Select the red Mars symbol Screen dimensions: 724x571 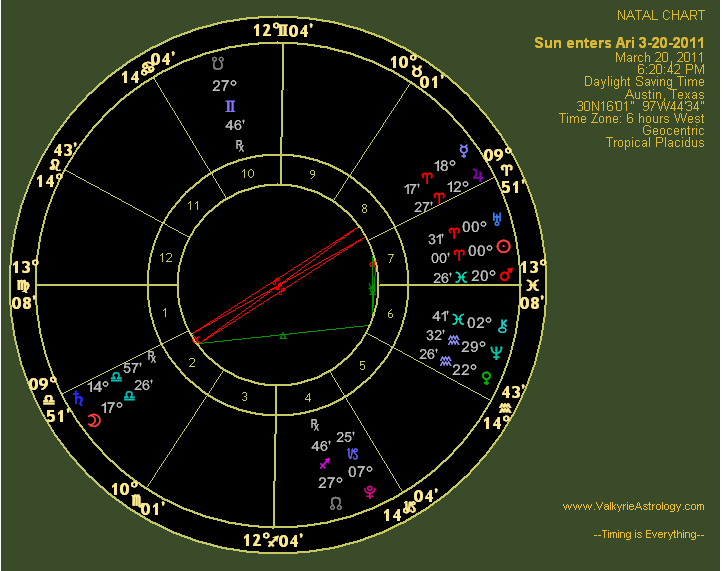(506, 273)
